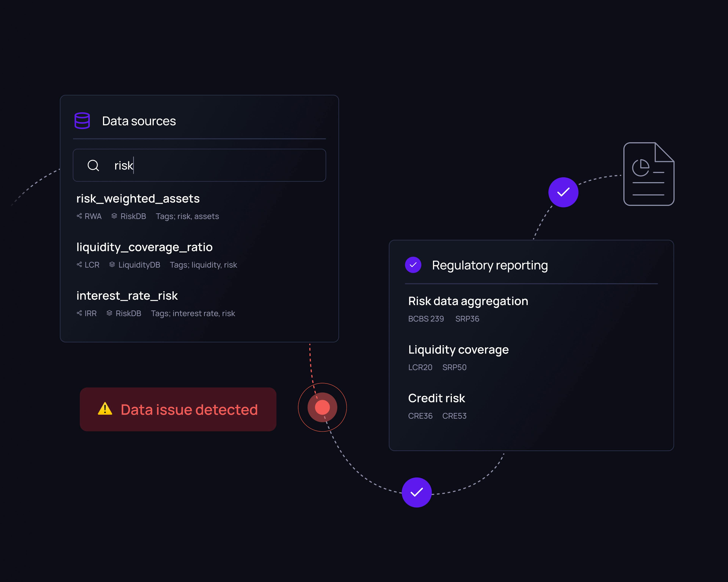728x582 pixels.
Task: Select the interest_rate_risk result
Action: pyautogui.click(x=127, y=296)
